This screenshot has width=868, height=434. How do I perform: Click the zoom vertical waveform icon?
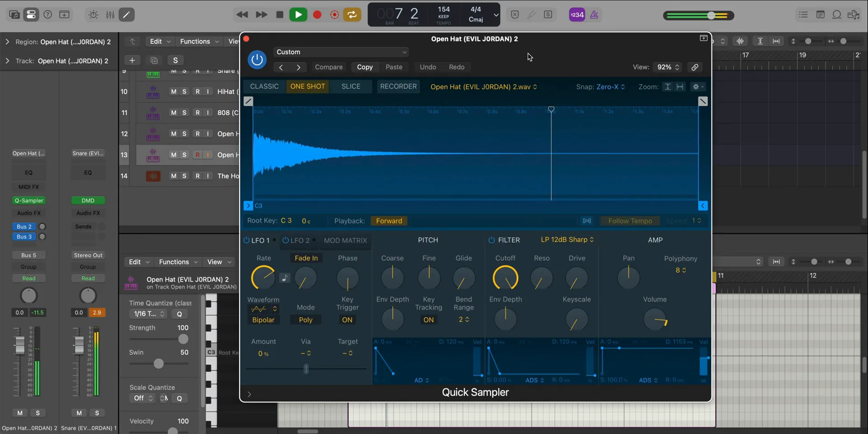point(667,86)
